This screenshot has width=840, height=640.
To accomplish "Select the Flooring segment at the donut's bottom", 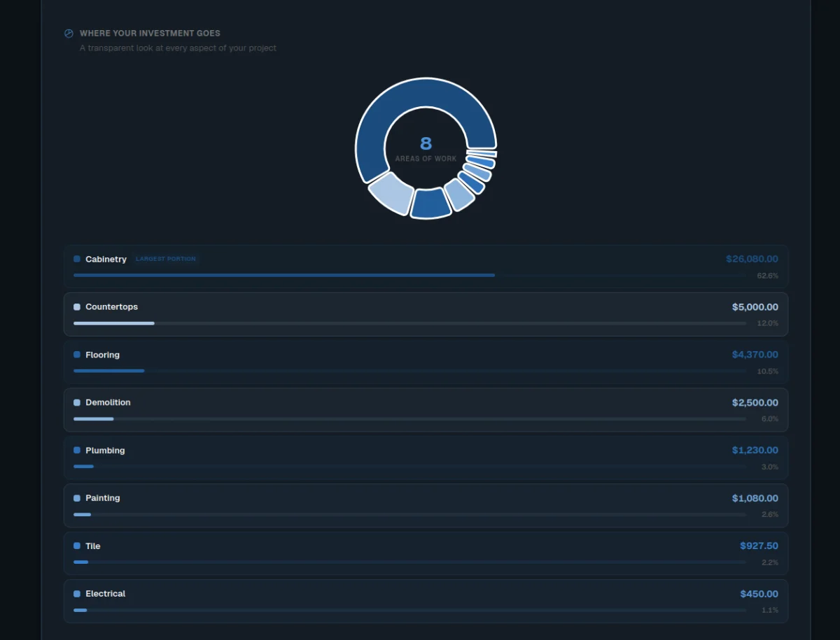I will point(430,203).
